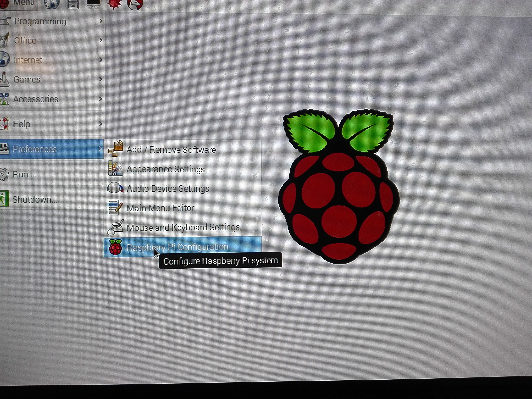
Task: Open the file manager launcher in the taskbar
Action: click(73, 4)
